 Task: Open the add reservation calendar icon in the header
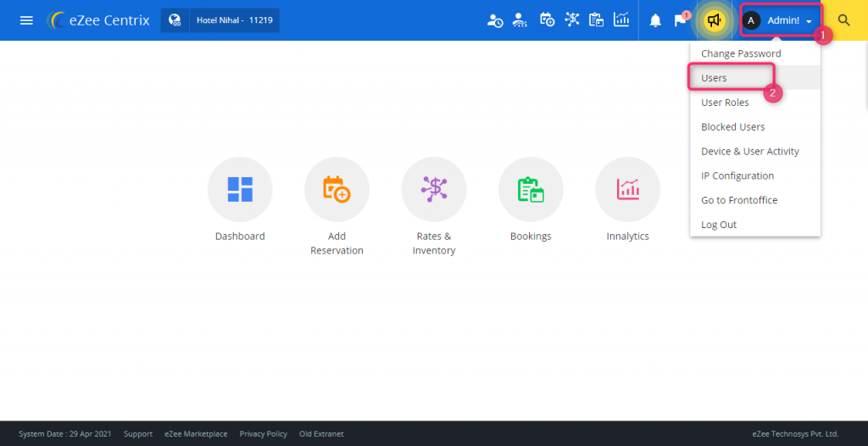pos(547,20)
